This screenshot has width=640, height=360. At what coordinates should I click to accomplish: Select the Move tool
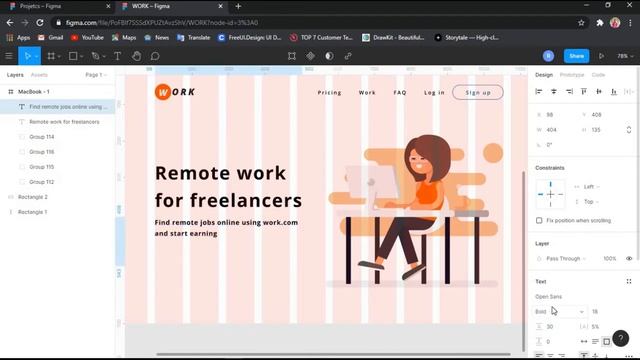tap(27, 56)
